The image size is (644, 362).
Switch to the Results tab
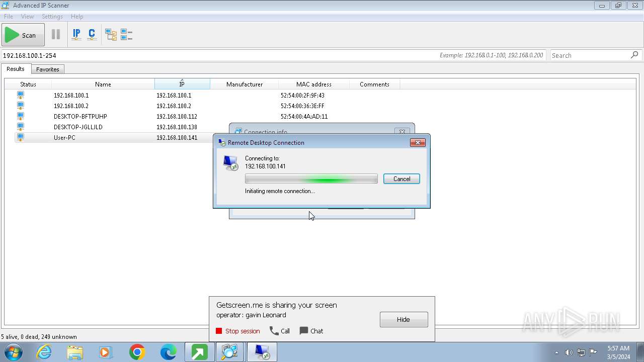(x=16, y=69)
